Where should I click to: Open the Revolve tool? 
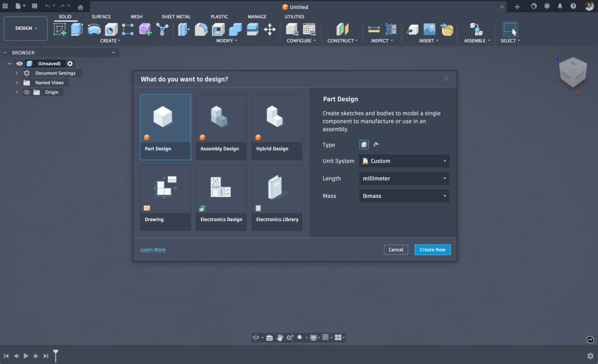tap(94, 29)
